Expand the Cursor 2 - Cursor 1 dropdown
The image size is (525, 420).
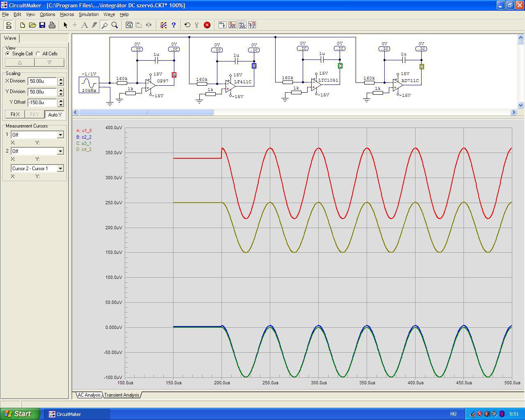tap(60, 169)
